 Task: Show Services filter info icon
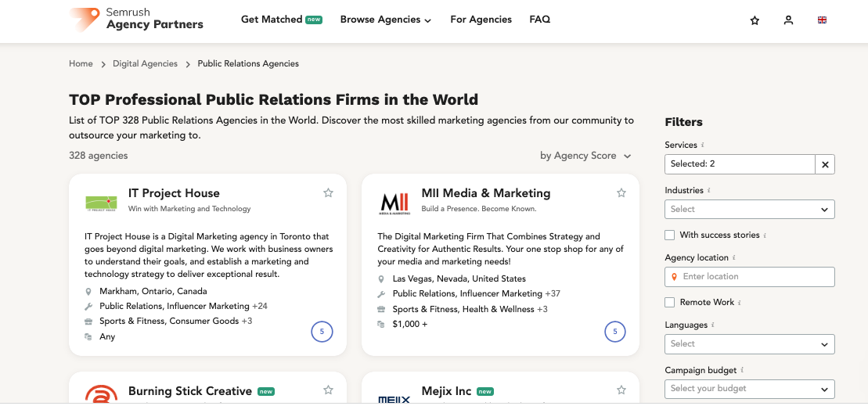(x=703, y=145)
